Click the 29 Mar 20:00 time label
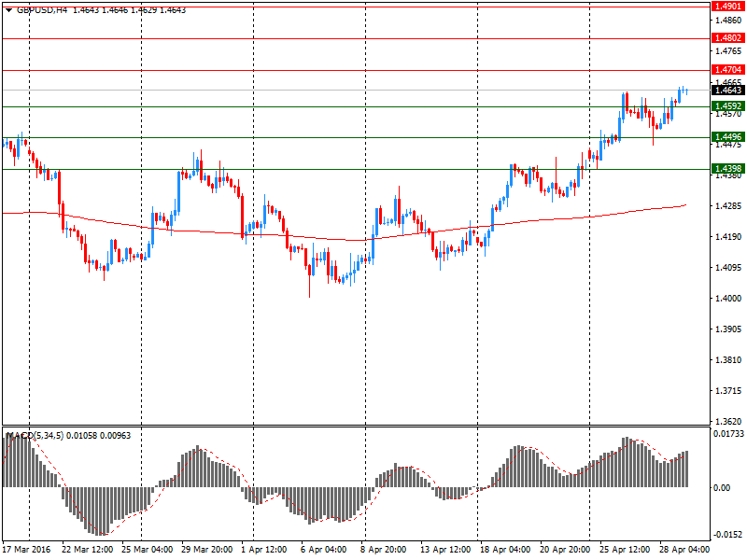This screenshot has width=747, height=560. coord(206,550)
